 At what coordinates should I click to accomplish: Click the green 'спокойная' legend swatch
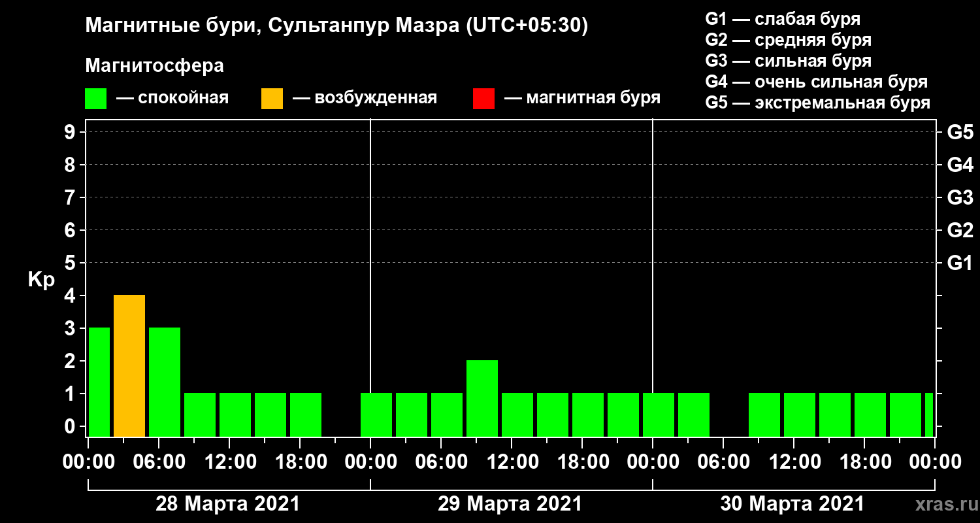[96, 99]
